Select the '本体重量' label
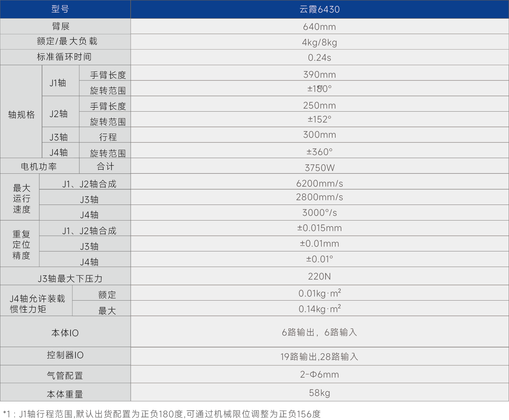The width and height of the screenshot is (509, 420). point(65,394)
